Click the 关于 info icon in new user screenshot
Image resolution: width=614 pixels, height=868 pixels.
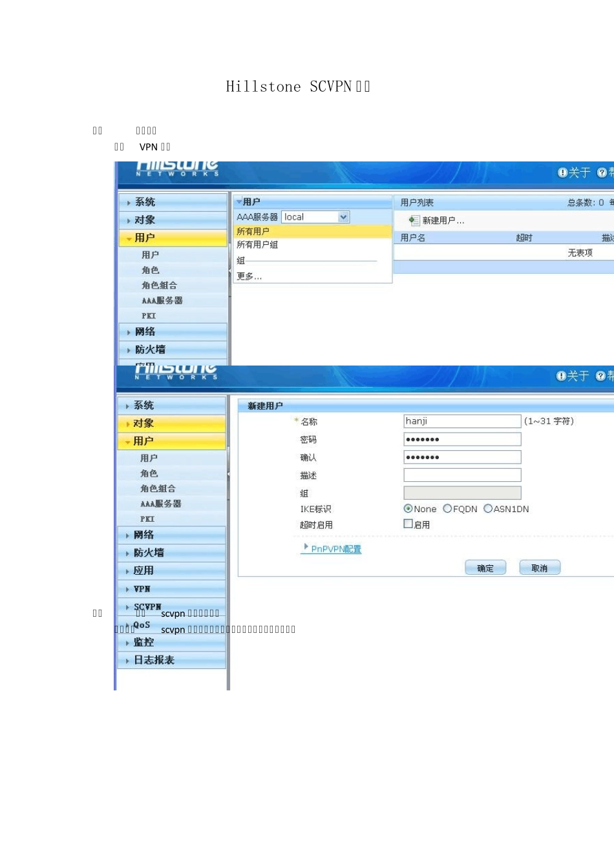(x=561, y=376)
